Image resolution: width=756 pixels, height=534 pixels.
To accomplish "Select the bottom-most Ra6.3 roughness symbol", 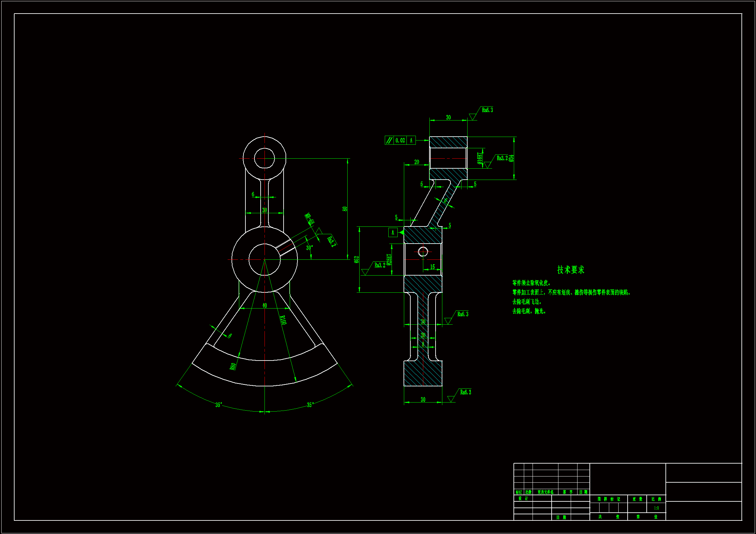I will pyautogui.click(x=465, y=392).
